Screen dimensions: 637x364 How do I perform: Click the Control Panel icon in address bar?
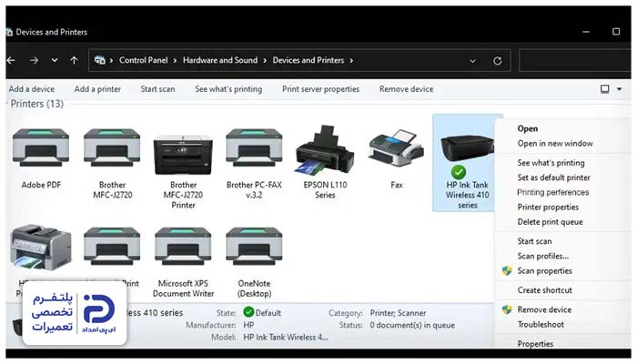click(99, 61)
